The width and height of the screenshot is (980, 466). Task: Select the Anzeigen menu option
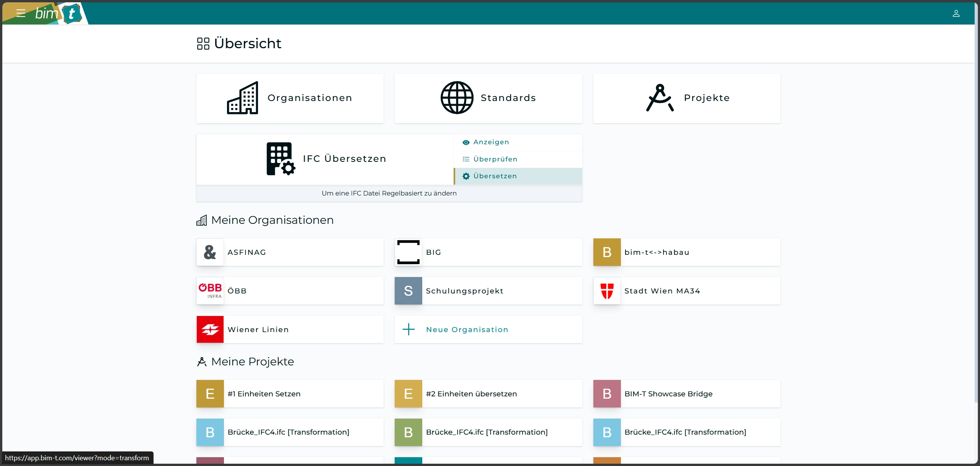[491, 142]
